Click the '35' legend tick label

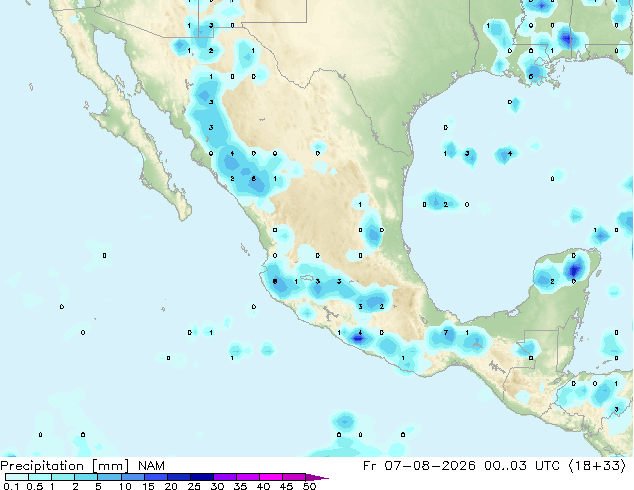(x=240, y=486)
